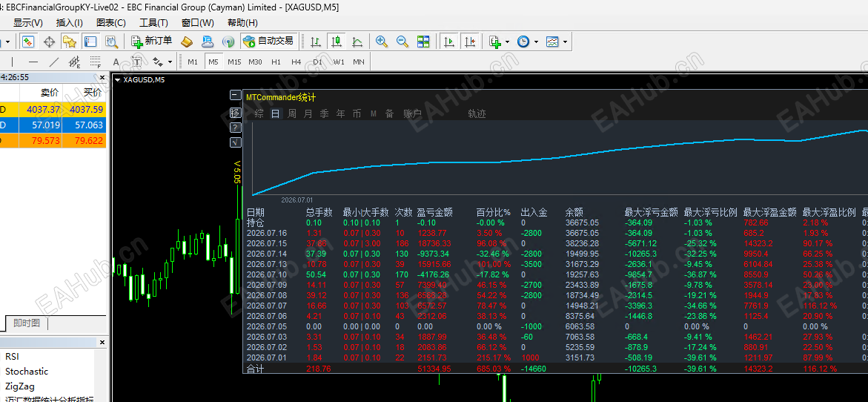This screenshot has width=868, height=402.
Task: Open the Navigator folder-star icon
Action: click(69, 42)
